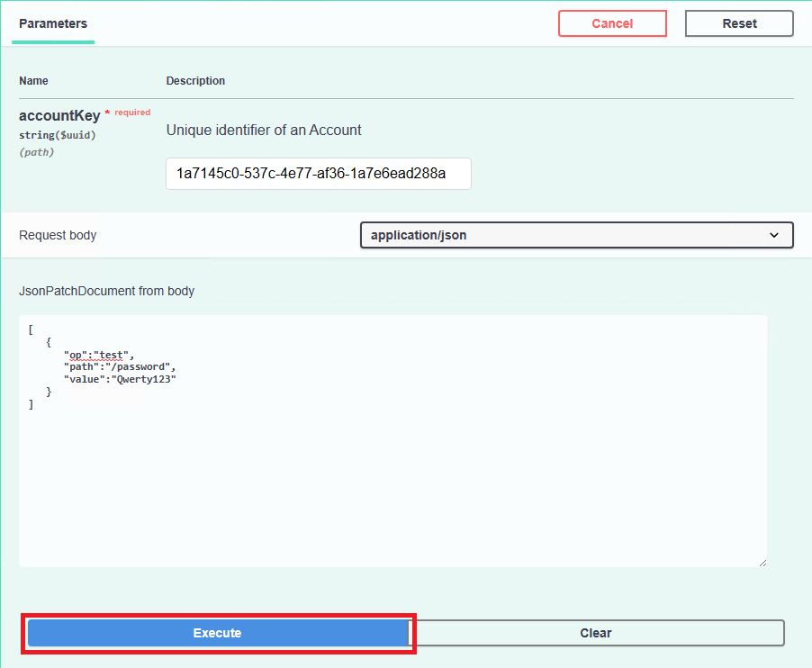
Task: Click the "Unique identifier of an Account" text
Action: (264, 130)
